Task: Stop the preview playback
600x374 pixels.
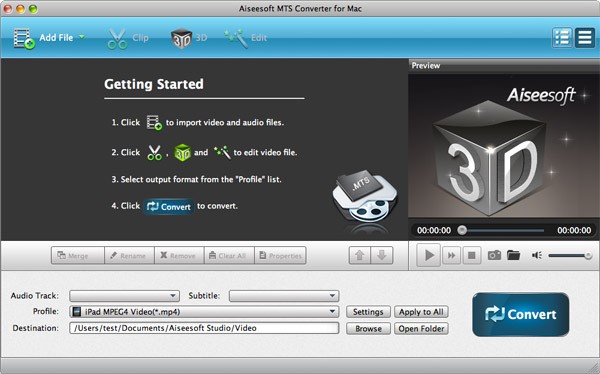Action: (472, 255)
